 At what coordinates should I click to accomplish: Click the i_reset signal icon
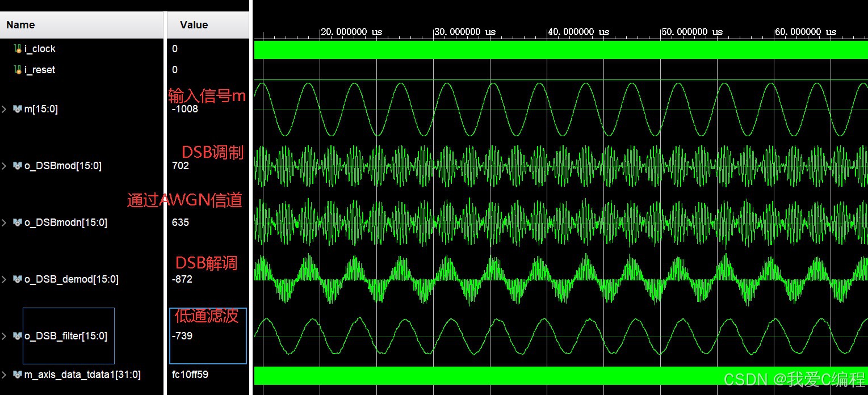coord(18,70)
